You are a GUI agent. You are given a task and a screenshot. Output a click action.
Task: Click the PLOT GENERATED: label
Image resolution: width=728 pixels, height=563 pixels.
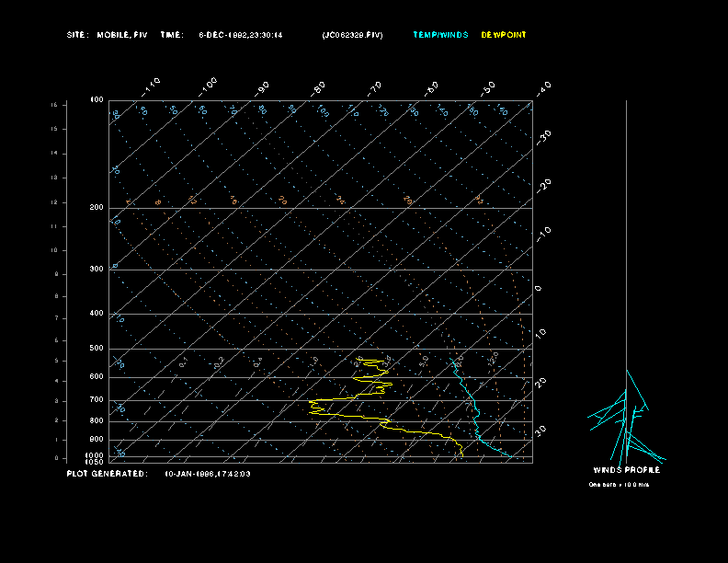coord(108,474)
